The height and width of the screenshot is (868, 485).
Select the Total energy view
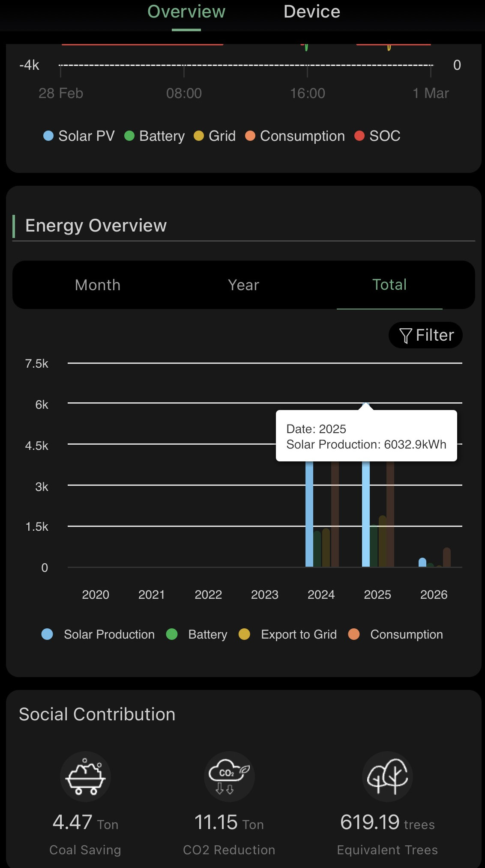coord(389,285)
